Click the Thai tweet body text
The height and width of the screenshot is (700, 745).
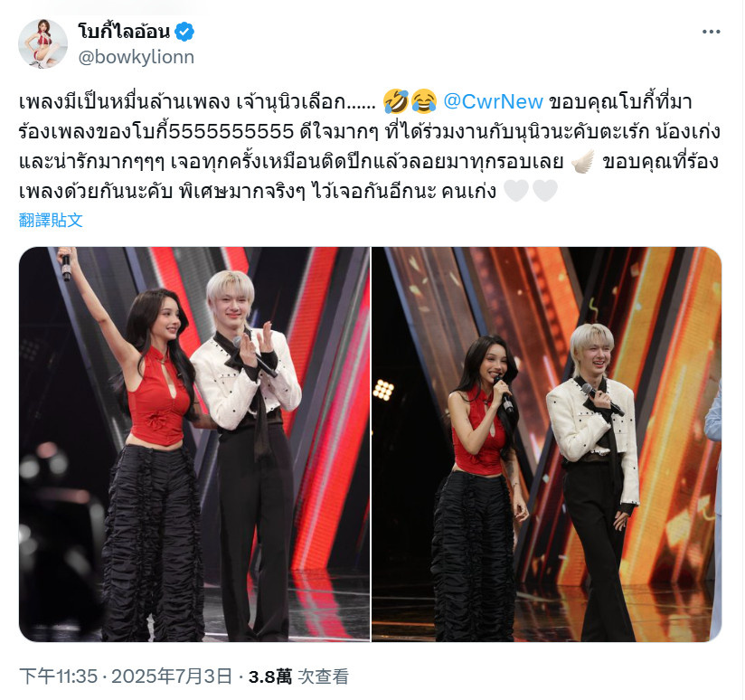coord(370,147)
